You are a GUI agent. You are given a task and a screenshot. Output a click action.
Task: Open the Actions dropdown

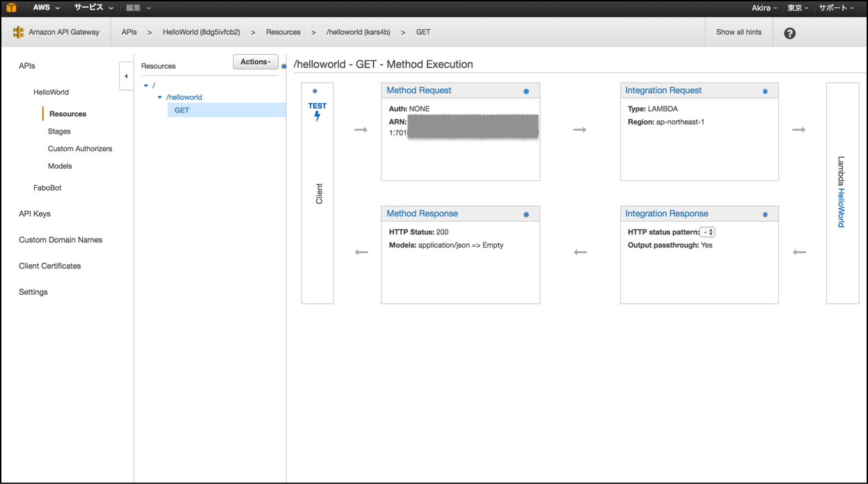(x=255, y=61)
